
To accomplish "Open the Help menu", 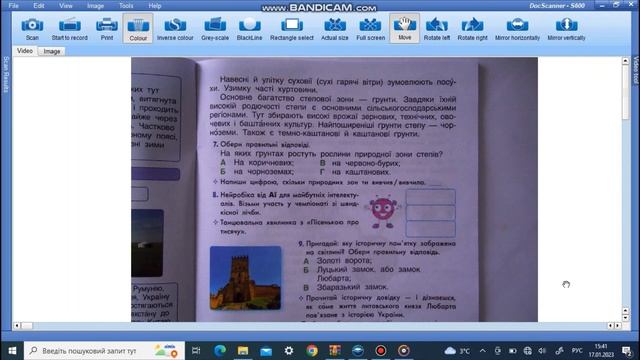I will pyautogui.click(x=155, y=6).
